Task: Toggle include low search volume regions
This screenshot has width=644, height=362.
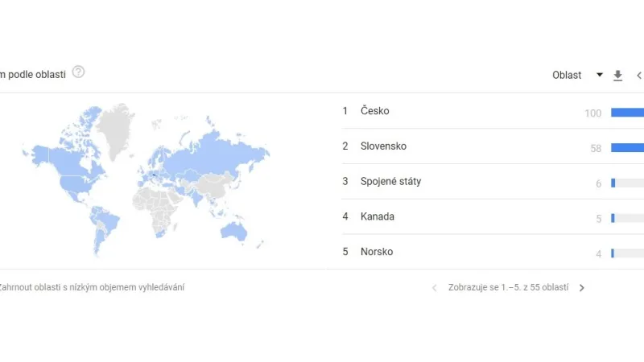Action: [x=90, y=287]
